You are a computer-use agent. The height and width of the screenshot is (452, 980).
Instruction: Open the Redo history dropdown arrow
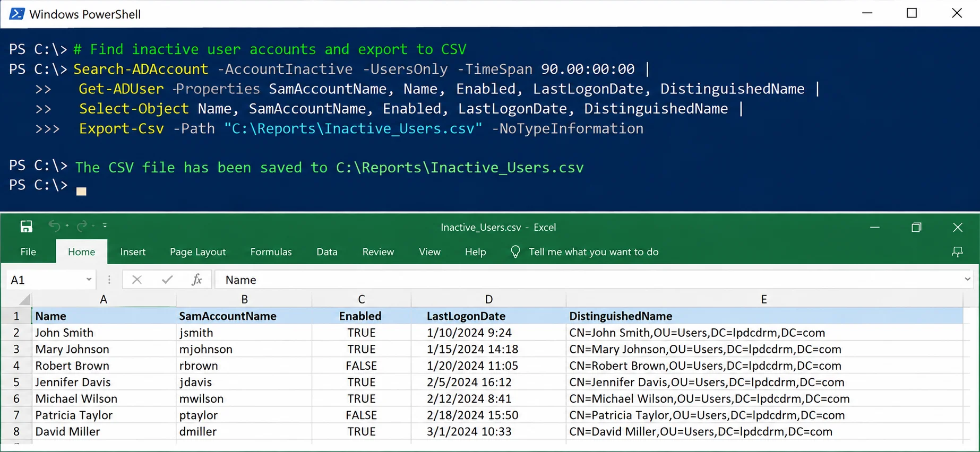[93, 226]
